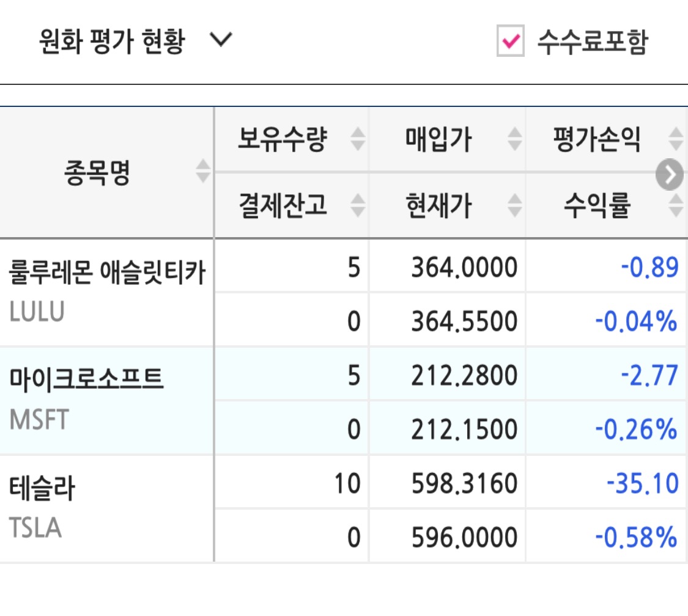Sort by 매입가 column arrows
This screenshot has height=616, width=688.
[x=515, y=139]
